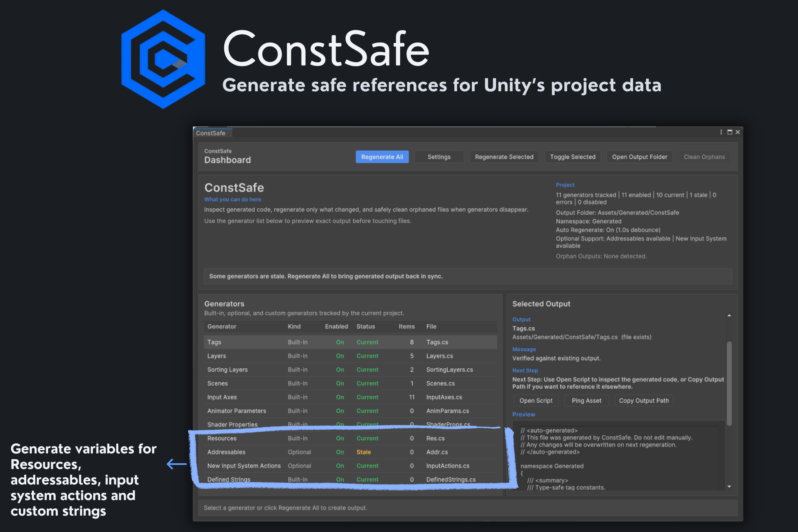Click InputActions.cs file name
Image resolution: width=798 pixels, height=532 pixels.
tap(448, 466)
